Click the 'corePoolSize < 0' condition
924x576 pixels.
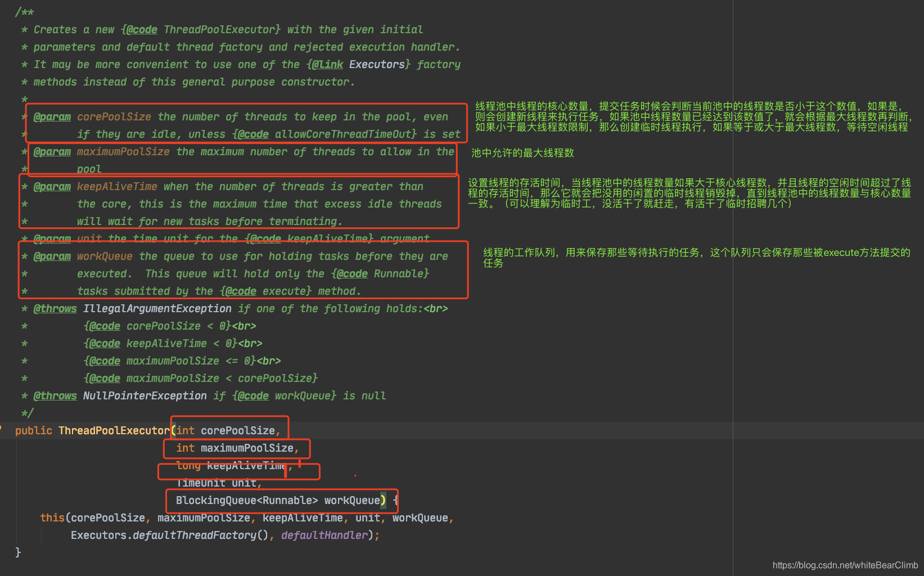(x=176, y=326)
